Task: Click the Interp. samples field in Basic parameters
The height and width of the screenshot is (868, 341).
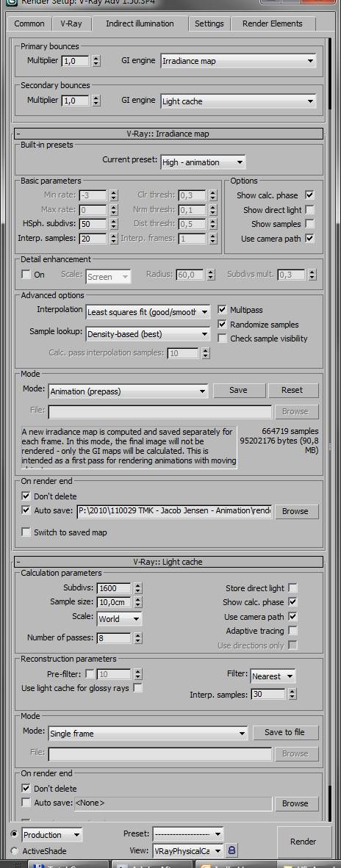Action: tap(93, 239)
